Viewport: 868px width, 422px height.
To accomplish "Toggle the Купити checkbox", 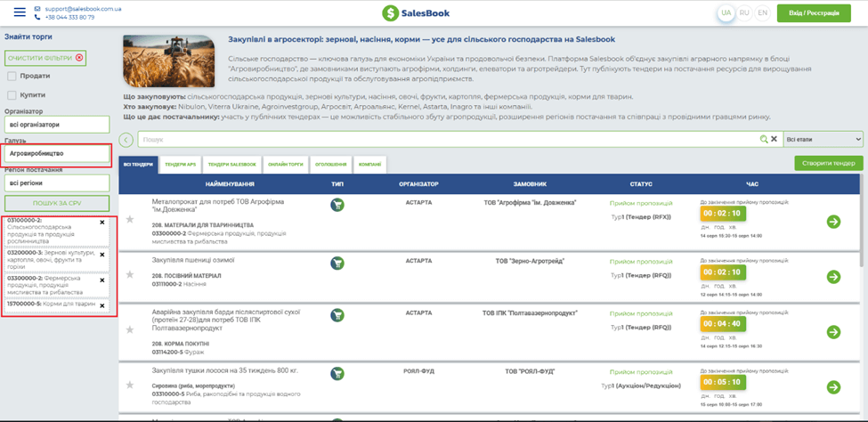I will pos(12,94).
